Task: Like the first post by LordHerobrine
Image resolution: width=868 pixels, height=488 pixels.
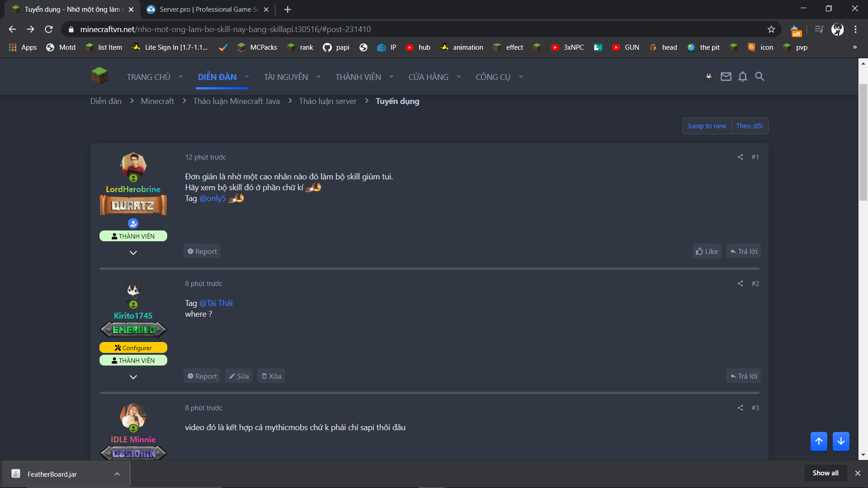Action: (x=707, y=252)
